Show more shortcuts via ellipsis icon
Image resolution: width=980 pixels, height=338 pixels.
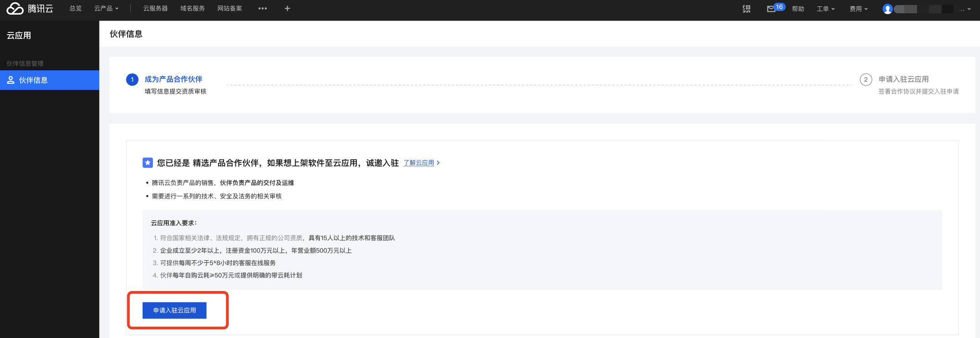263,9
